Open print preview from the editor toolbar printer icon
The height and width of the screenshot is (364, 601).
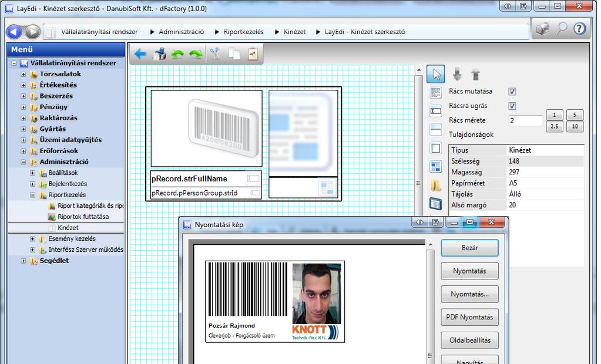pyautogui.click(x=159, y=54)
